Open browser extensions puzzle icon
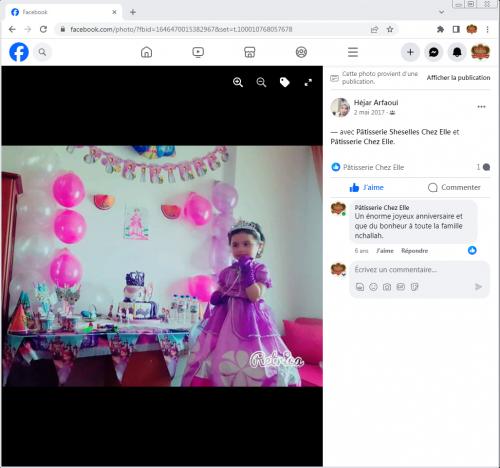 440,29
